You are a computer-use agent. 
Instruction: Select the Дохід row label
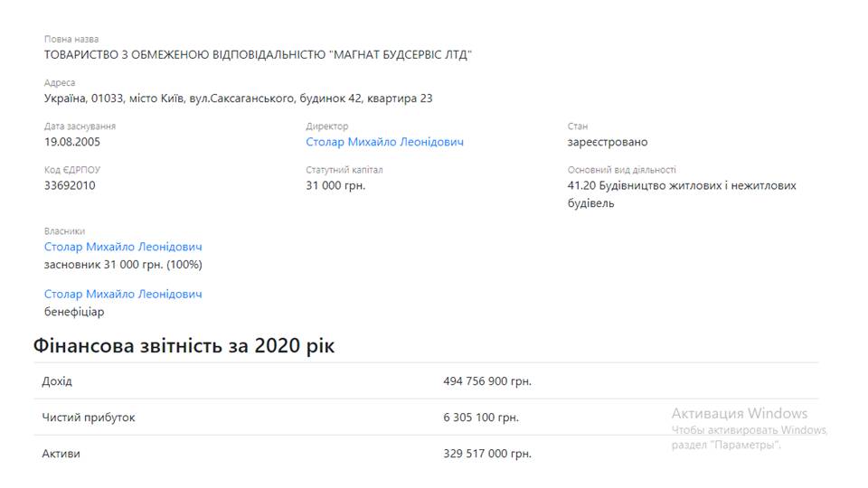pos(57,381)
